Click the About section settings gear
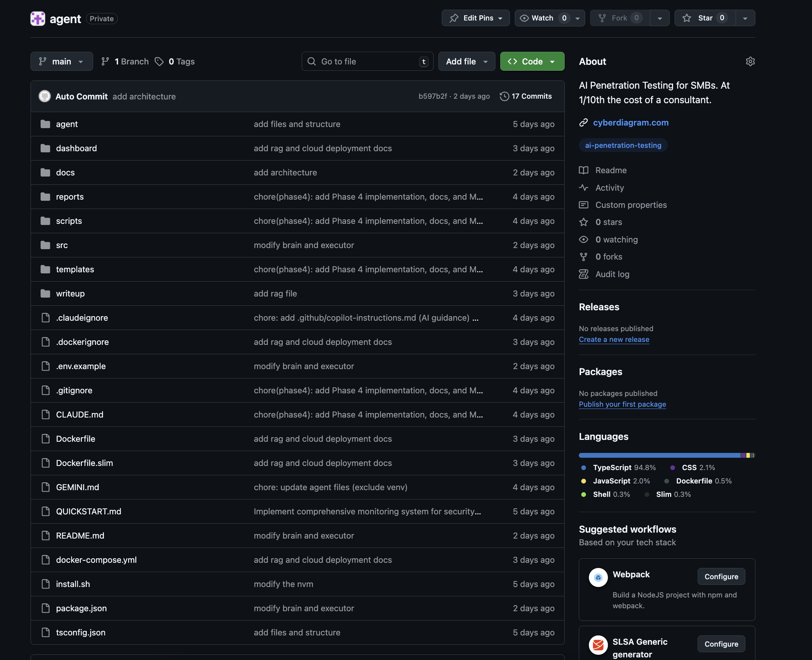The height and width of the screenshot is (660, 812). [750, 61]
